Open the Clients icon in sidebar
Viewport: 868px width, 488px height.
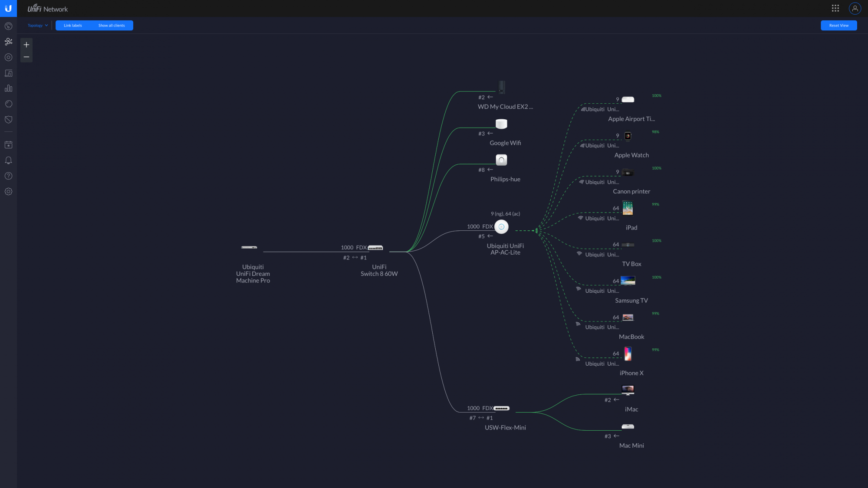click(8, 73)
